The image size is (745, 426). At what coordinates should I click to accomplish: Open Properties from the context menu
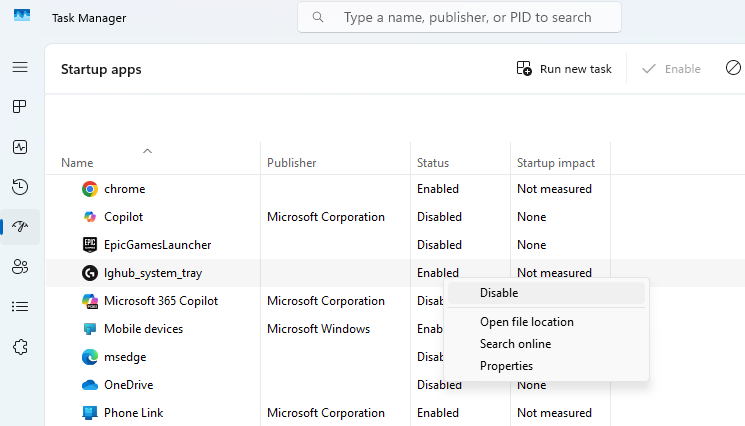[506, 366]
